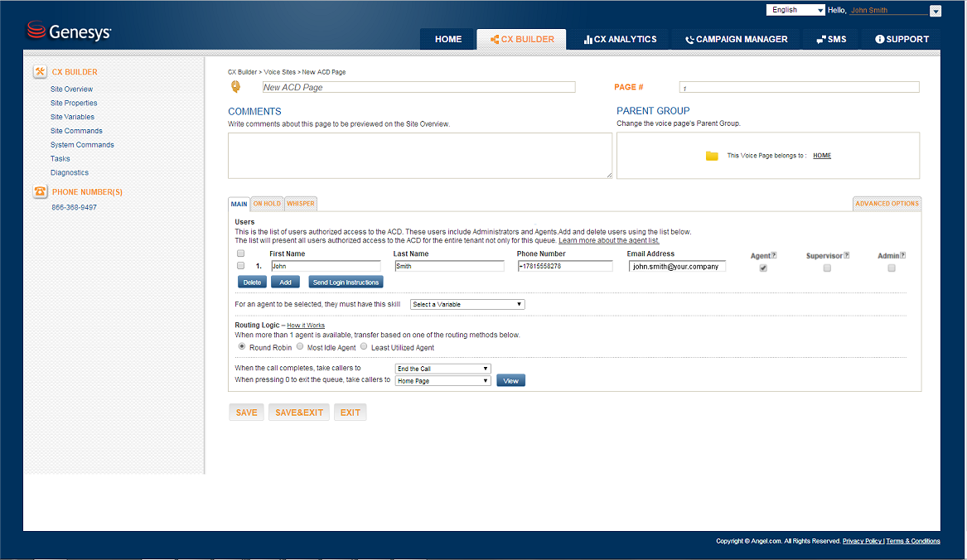The width and height of the screenshot is (967, 560).
Task: Click the ACD page headset icon
Action: click(235, 86)
